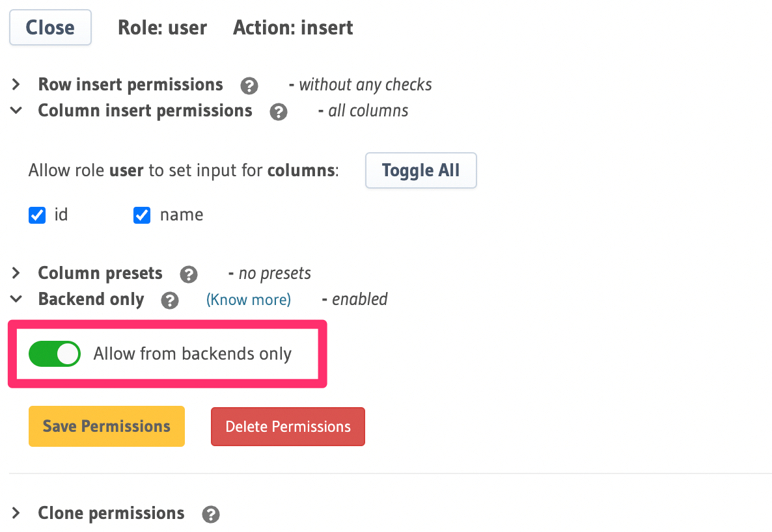Collapse the Backend only section

pyautogui.click(x=15, y=299)
